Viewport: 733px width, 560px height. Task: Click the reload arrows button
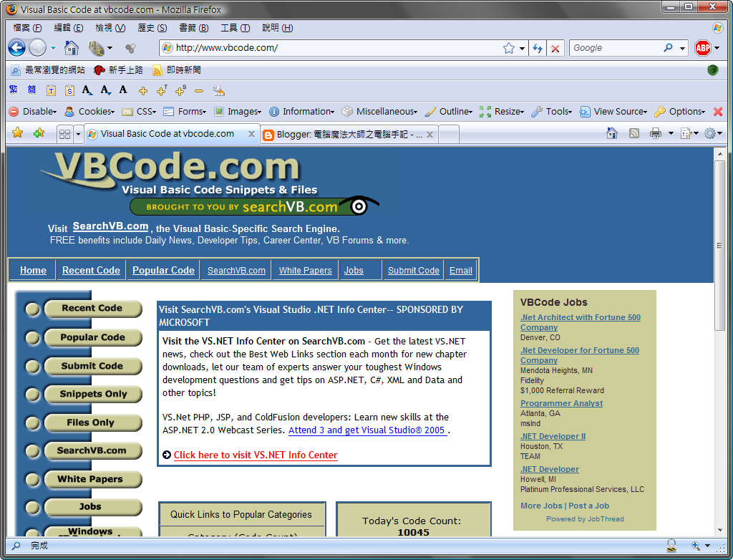point(538,48)
